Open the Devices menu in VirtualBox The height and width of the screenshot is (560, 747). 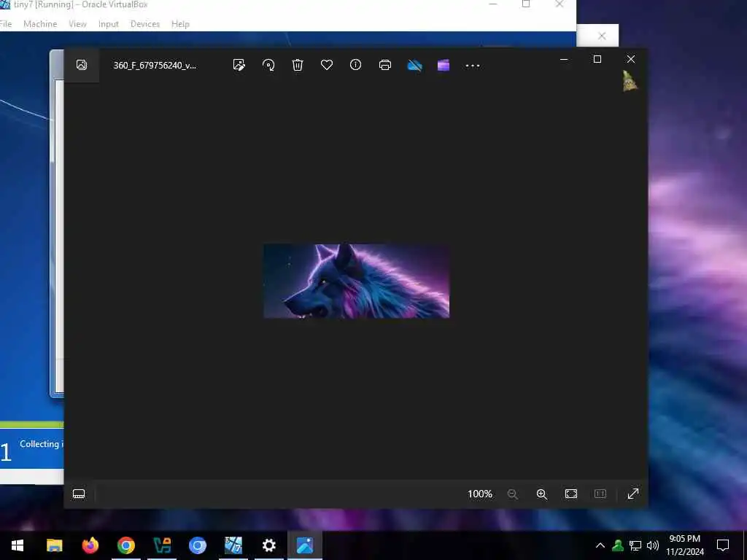(x=145, y=24)
